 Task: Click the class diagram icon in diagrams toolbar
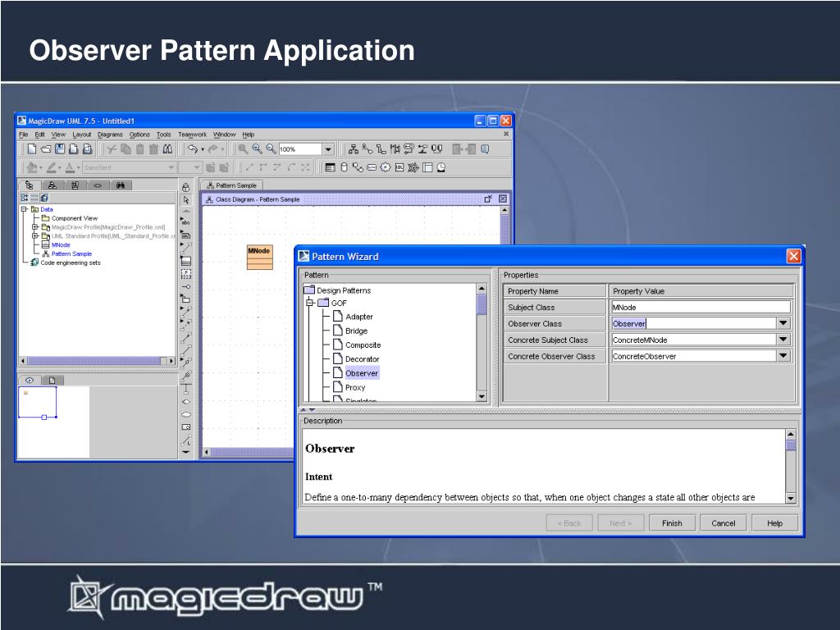[x=353, y=149]
